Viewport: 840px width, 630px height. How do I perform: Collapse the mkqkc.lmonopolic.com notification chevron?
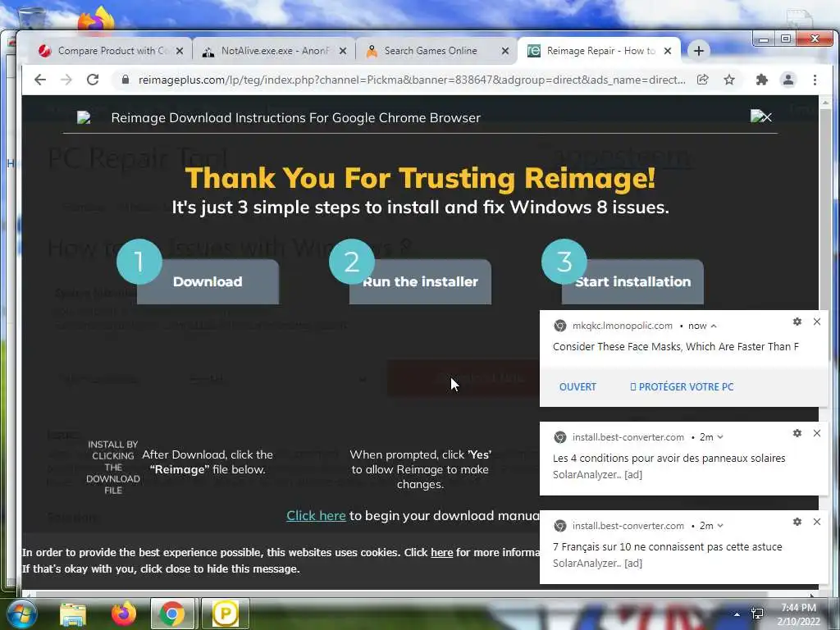(x=714, y=326)
